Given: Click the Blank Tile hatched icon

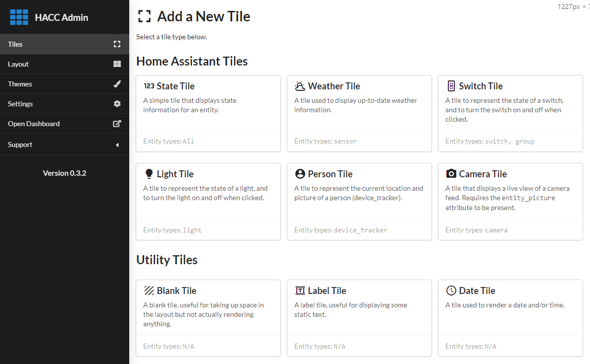Looking at the screenshot, I should point(149,291).
